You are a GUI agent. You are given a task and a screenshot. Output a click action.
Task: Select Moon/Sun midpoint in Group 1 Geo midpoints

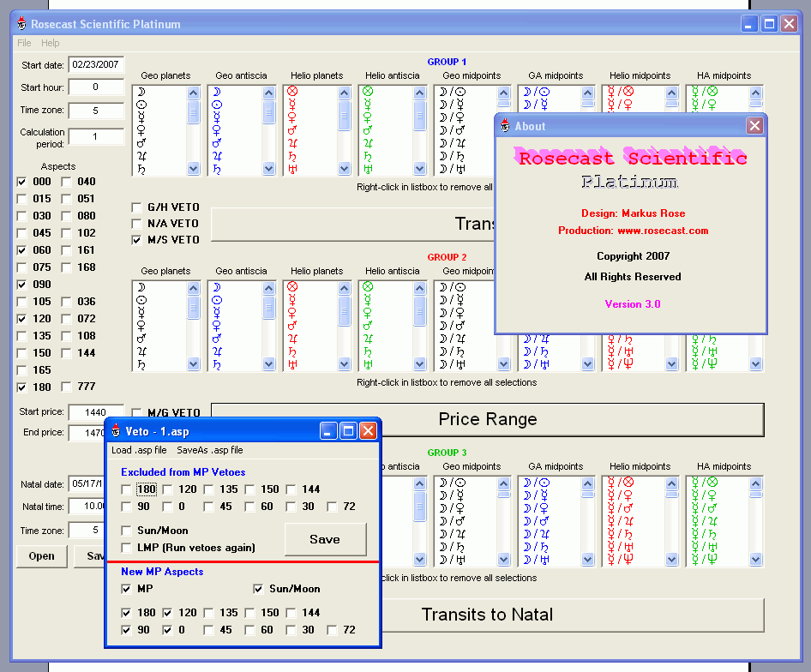(x=453, y=92)
